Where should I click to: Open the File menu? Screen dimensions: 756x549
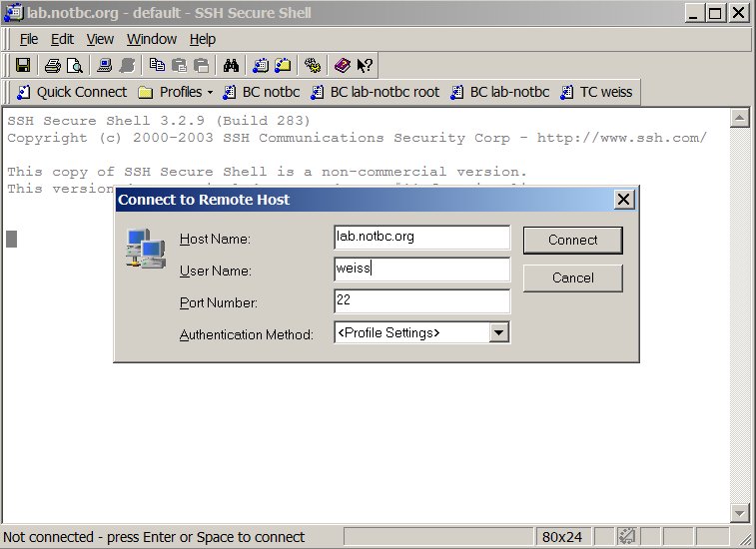tap(29, 39)
